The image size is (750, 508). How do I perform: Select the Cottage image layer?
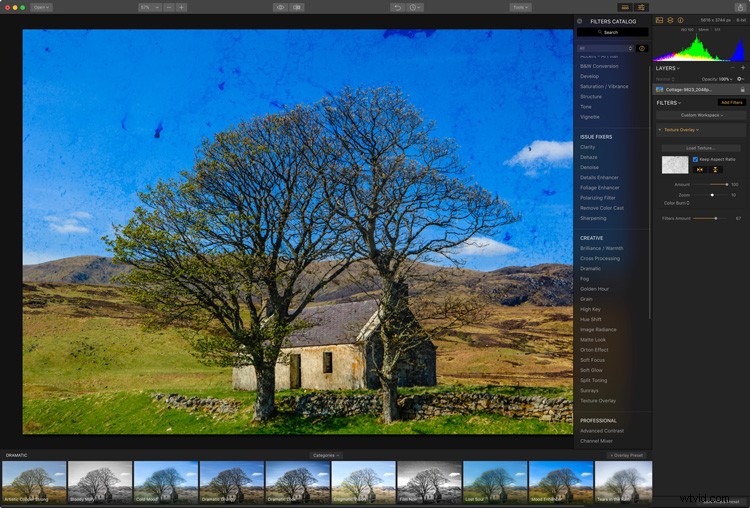click(x=699, y=89)
